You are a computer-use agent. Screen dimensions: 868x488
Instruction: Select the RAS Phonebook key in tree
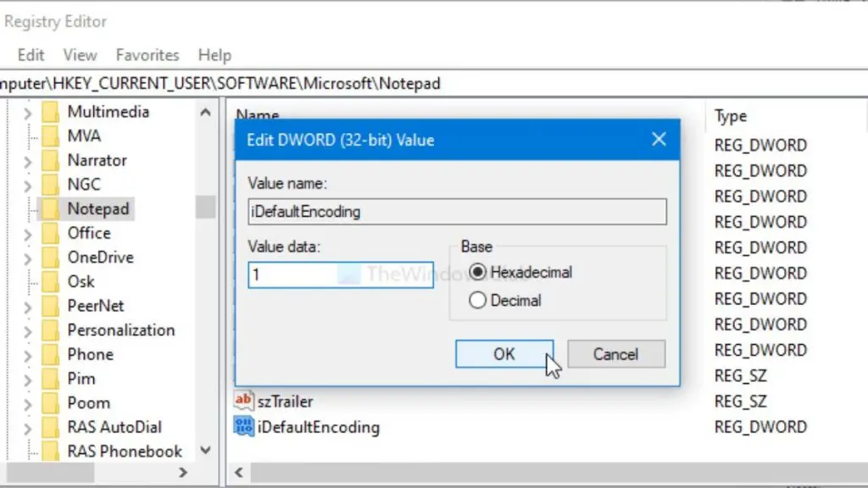pyautogui.click(x=125, y=452)
